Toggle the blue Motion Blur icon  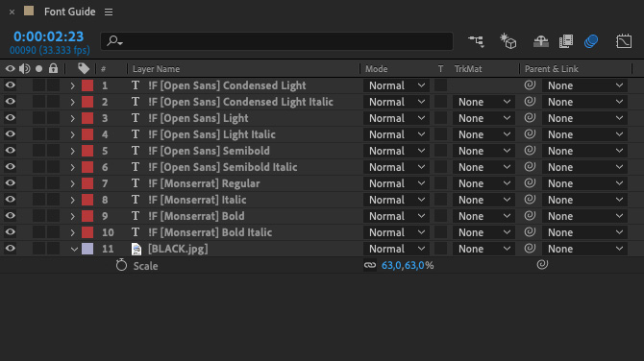pos(591,41)
